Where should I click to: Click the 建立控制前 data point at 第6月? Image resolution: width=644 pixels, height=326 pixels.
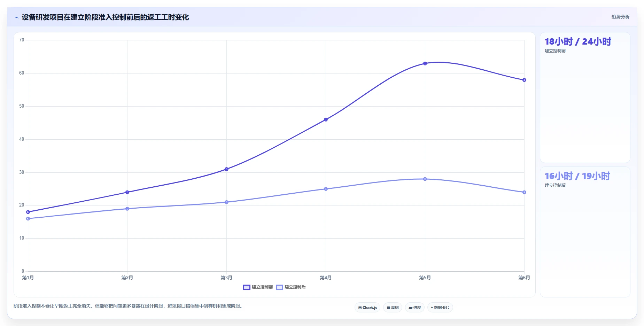coord(524,80)
